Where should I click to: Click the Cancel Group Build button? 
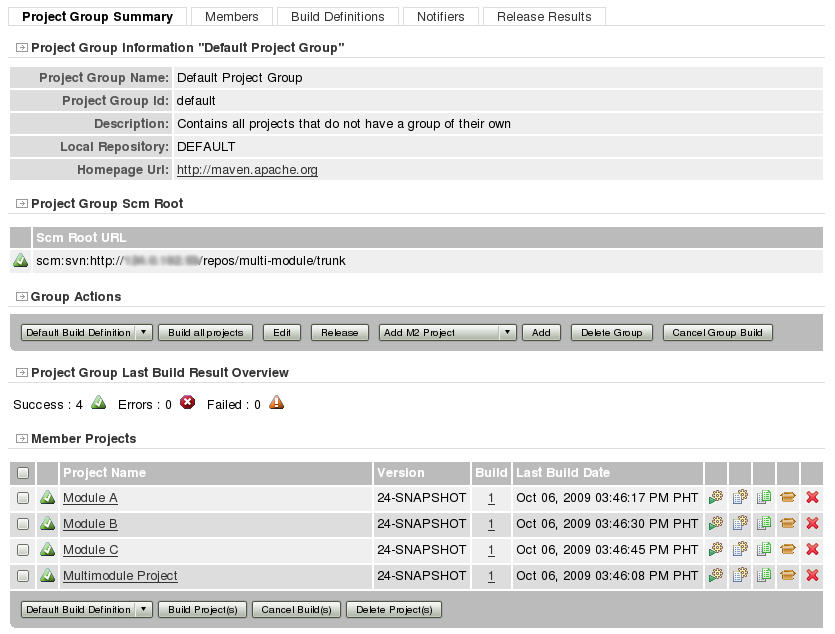pyautogui.click(x=717, y=333)
